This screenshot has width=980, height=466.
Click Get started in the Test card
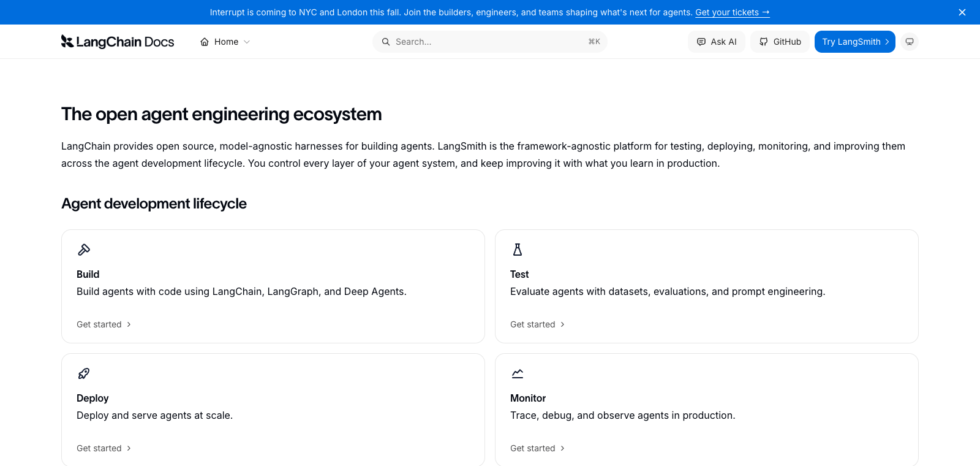pyautogui.click(x=533, y=324)
